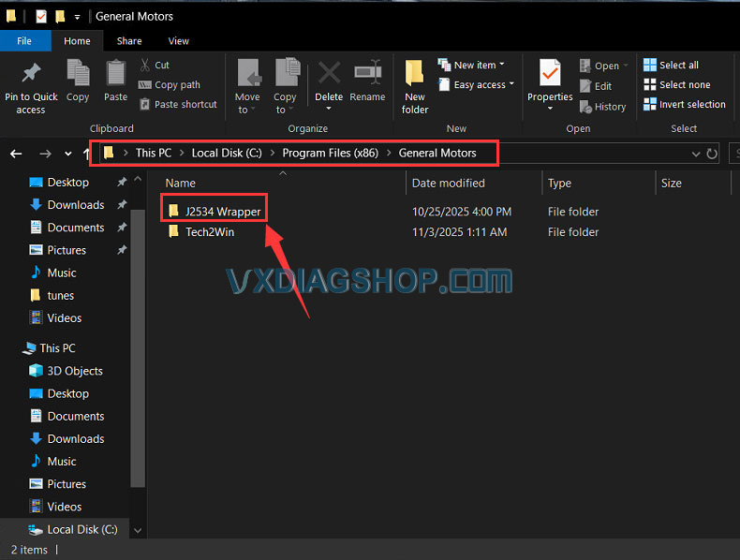Viewport: 740px width, 560px height.
Task: Expand the Delete dropdown arrow
Action: click(329, 109)
